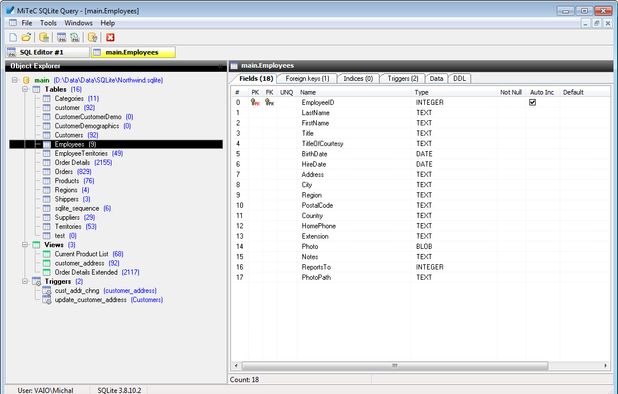Click the table icon in main.Employees header
Screen dimensions: 618x394
click(x=234, y=66)
